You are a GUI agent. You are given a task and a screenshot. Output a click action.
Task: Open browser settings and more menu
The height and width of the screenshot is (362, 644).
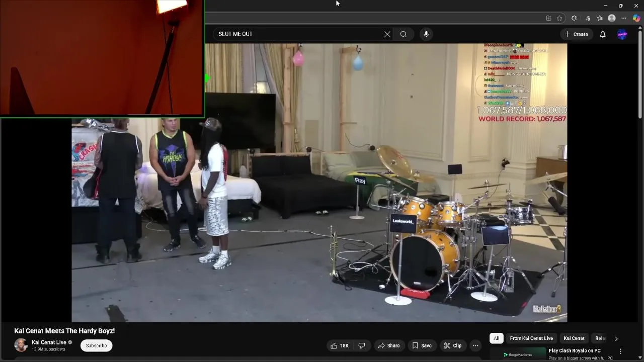tap(624, 18)
